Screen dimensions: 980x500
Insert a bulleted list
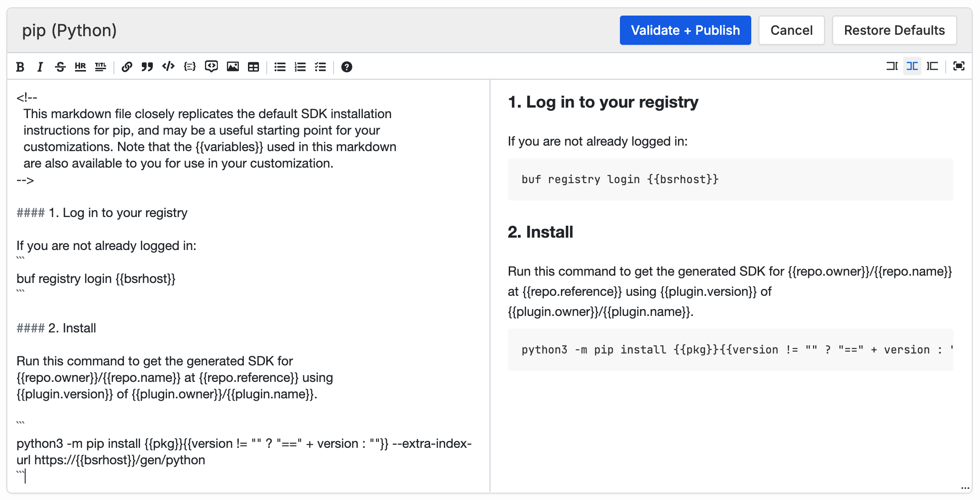click(x=280, y=67)
